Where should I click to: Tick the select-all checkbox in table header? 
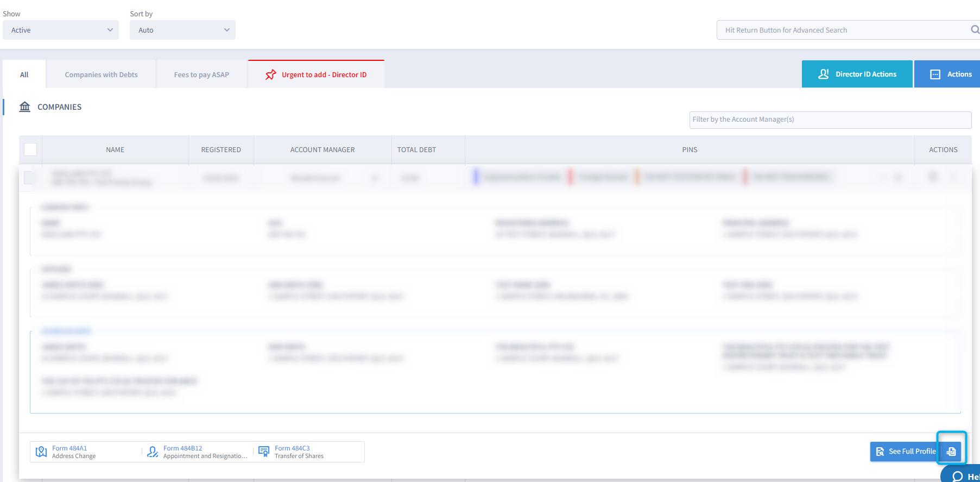pos(30,149)
